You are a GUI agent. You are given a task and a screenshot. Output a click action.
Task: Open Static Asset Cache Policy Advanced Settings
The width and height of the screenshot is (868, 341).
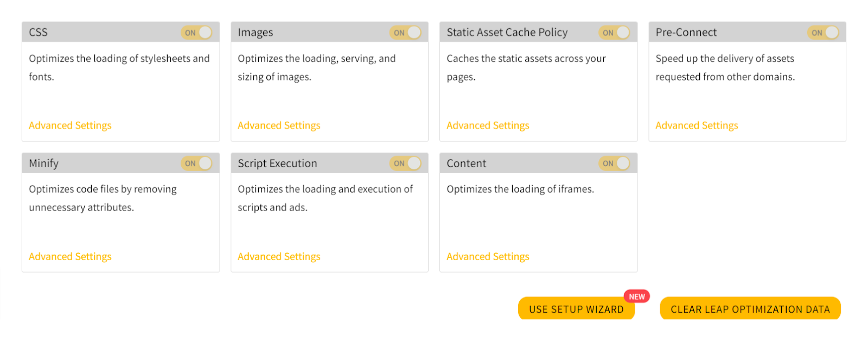pos(488,125)
